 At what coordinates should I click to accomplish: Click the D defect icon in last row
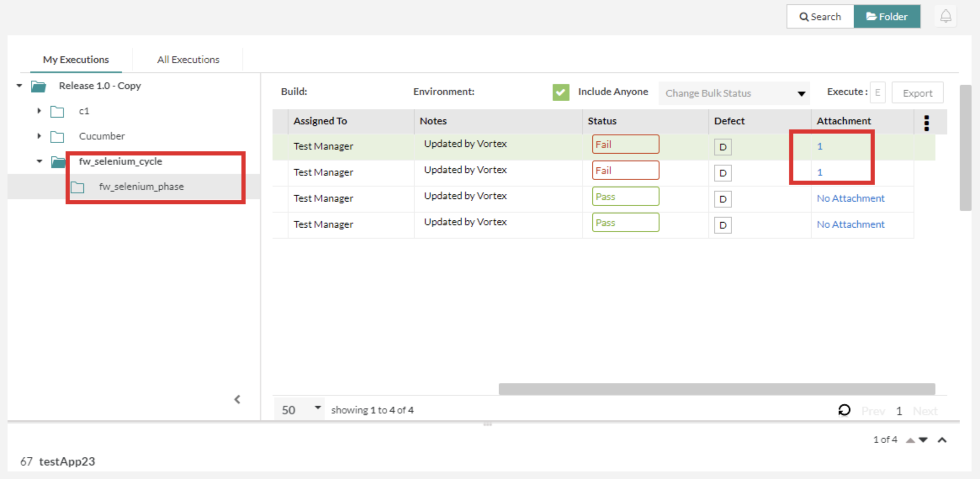pyautogui.click(x=722, y=225)
